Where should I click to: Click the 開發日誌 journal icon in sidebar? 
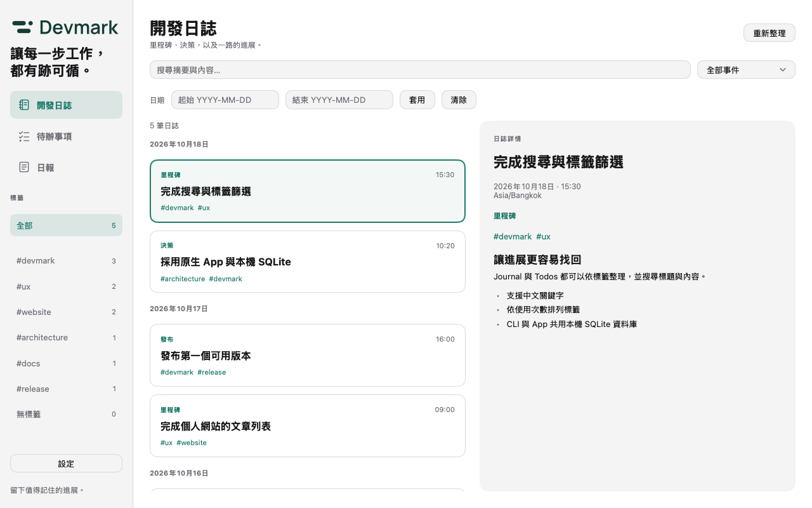point(24,105)
